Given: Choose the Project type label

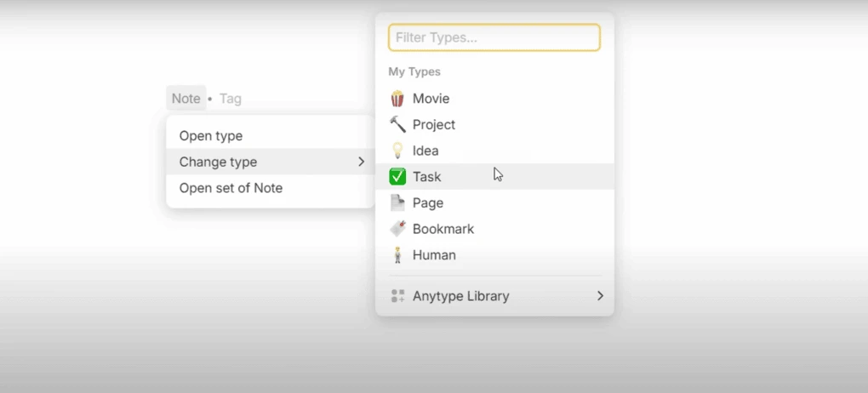Looking at the screenshot, I should (x=434, y=124).
